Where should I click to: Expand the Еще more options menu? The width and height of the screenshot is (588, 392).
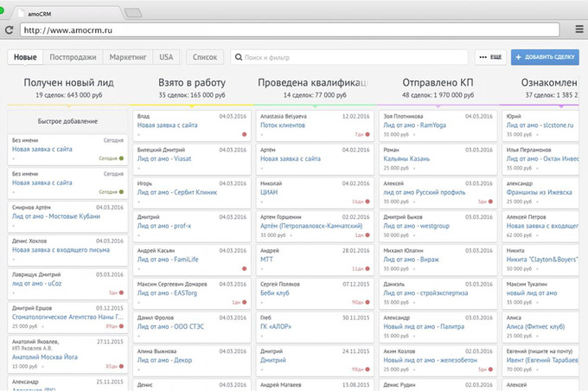490,57
